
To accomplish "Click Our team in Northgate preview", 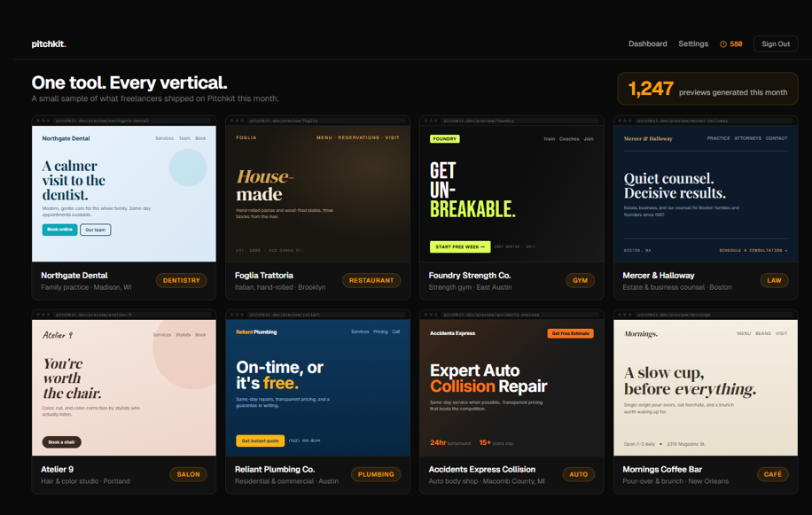I will pos(95,230).
